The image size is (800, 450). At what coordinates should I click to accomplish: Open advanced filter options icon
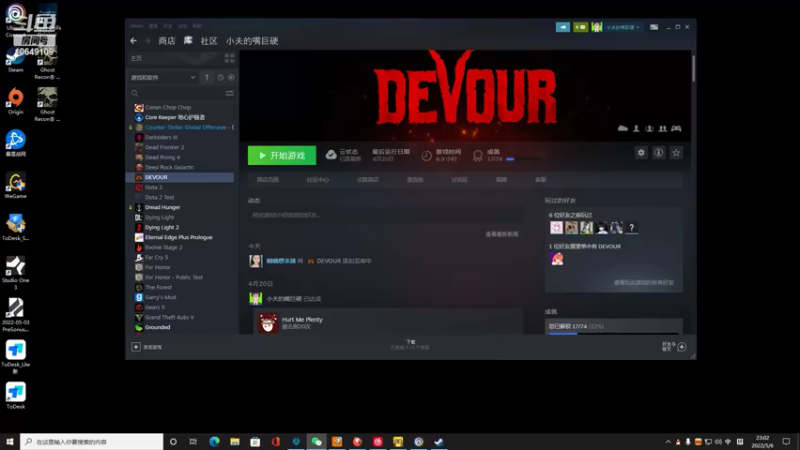(230, 93)
